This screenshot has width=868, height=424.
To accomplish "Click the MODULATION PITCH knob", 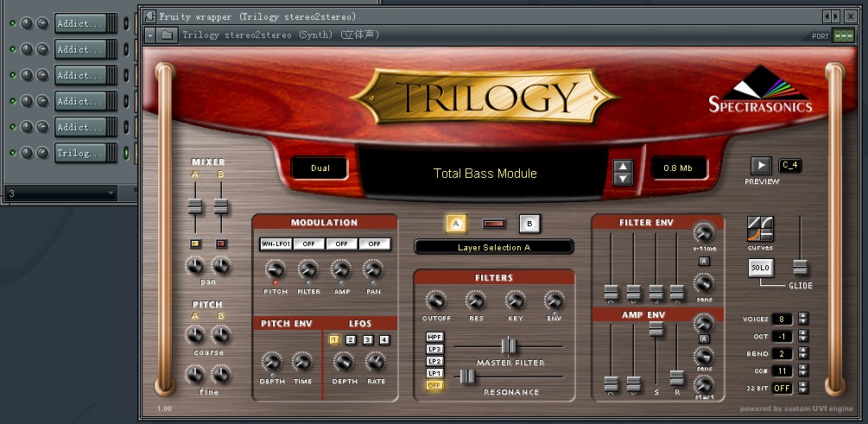I will [275, 270].
